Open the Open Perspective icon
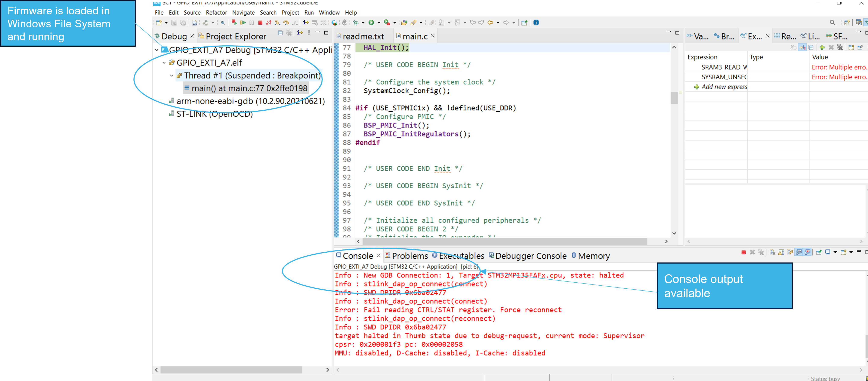Screen dimensions: 868x381 847,23
